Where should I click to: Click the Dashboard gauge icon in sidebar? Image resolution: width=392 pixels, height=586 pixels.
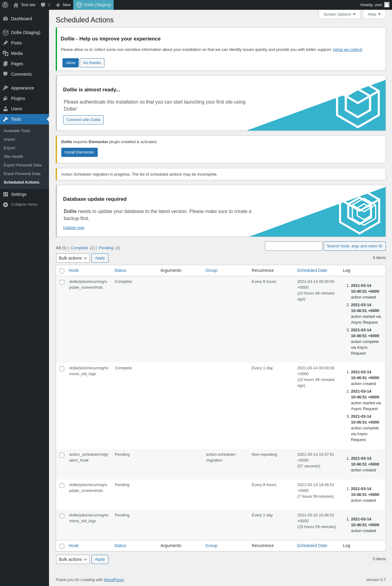tap(6, 19)
